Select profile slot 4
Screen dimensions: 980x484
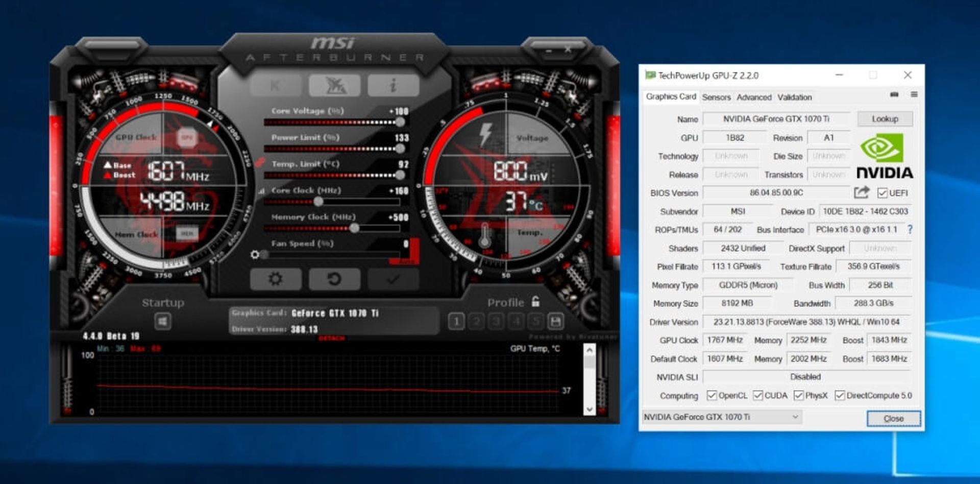pyautogui.click(x=516, y=321)
